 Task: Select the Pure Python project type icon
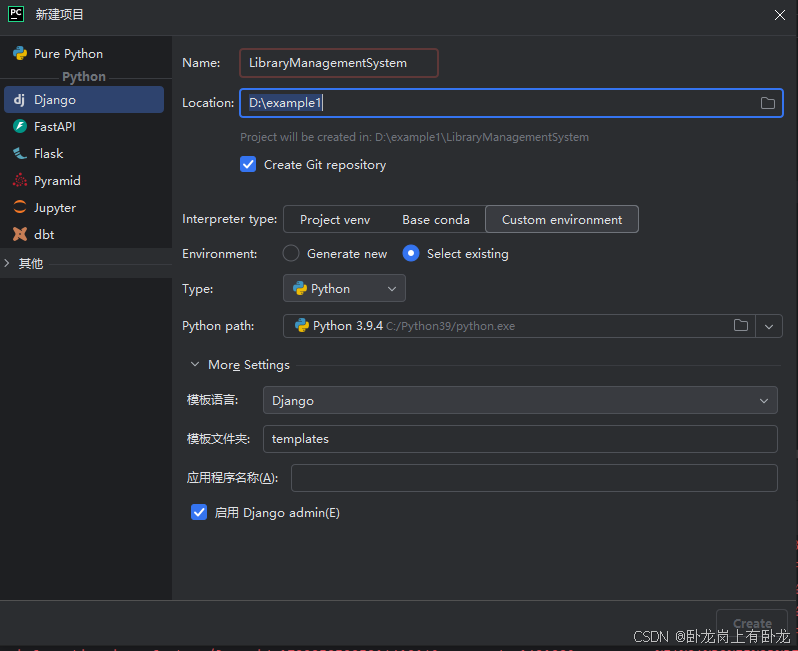tap(20, 54)
